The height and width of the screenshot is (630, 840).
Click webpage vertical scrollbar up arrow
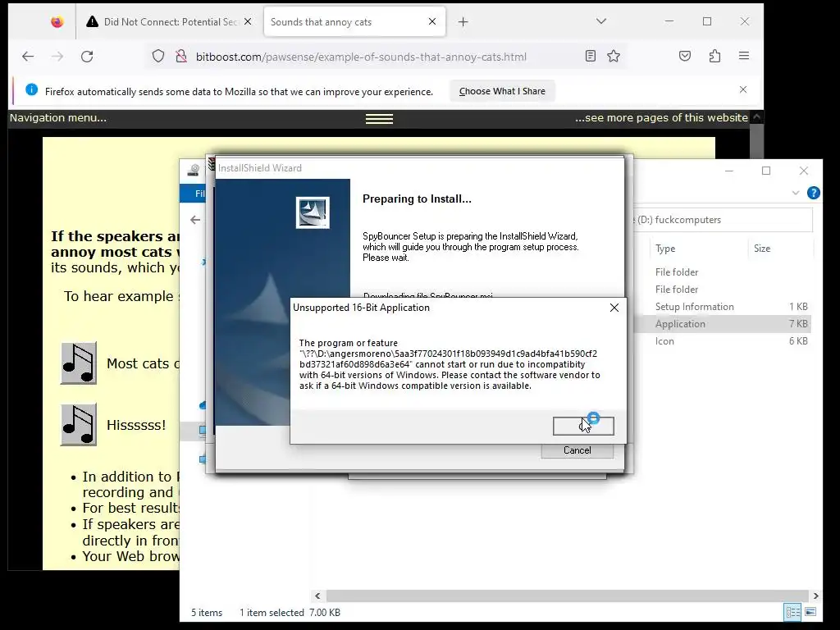[756, 116]
